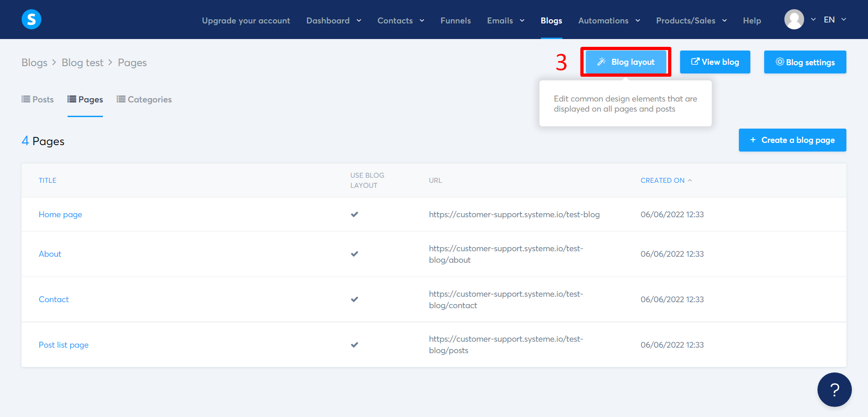Toggle blog layout checkmark for Home page
Image resolution: width=868 pixels, height=417 pixels.
coord(354,214)
